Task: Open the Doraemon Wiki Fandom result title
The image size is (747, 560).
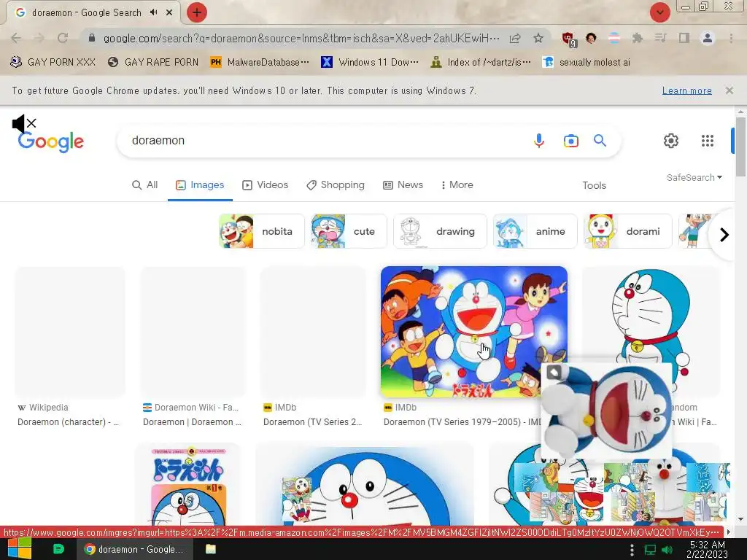Action: click(x=193, y=422)
